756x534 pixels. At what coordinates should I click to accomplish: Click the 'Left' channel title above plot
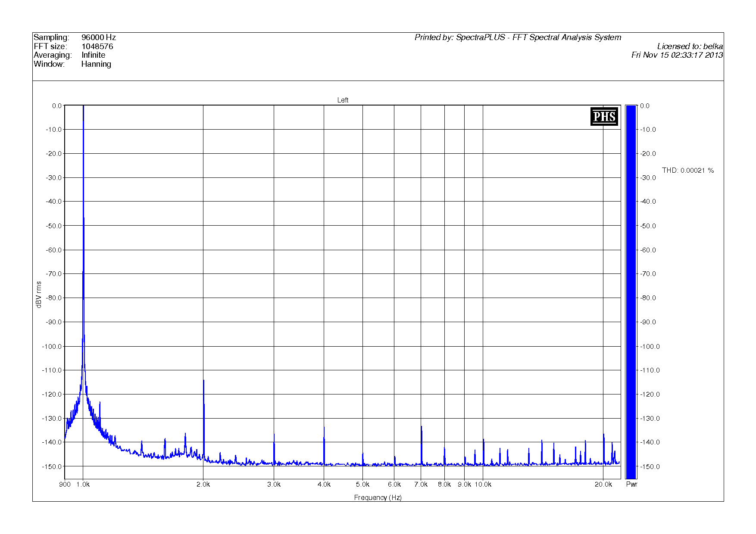coord(343,100)
